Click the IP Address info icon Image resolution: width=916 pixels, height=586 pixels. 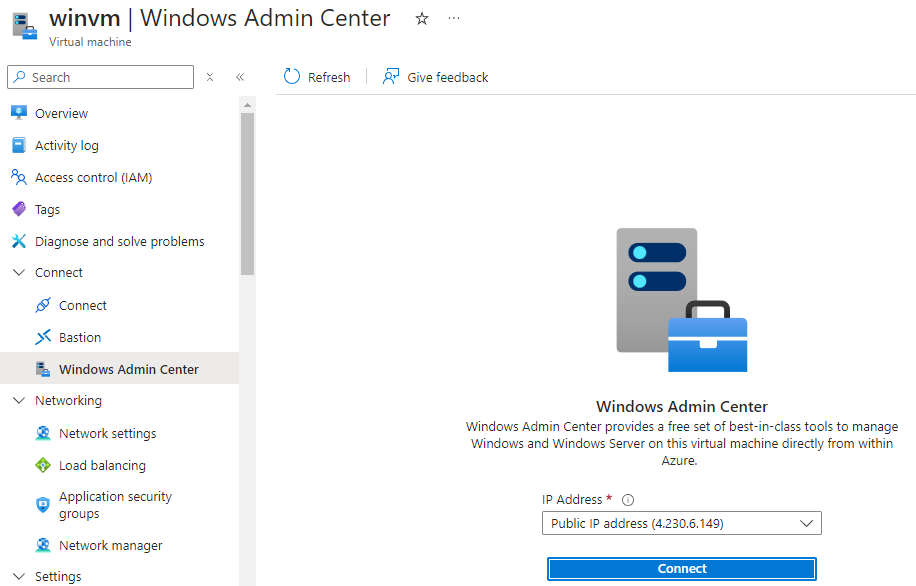click(x=628, y=500)
